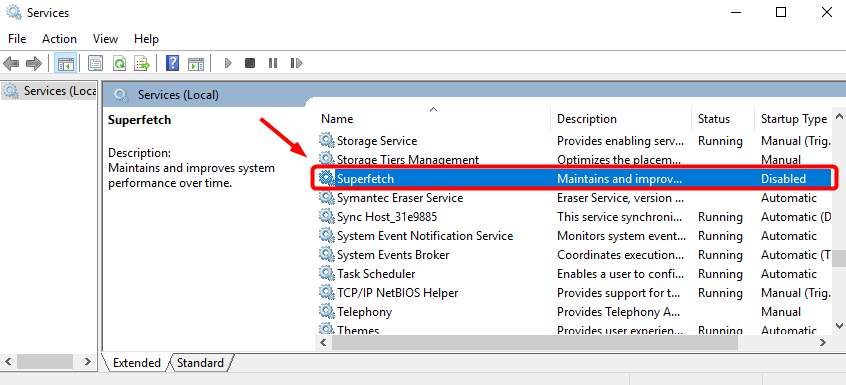Click the Back arrow toolbar icon
This screenshot has height=385, width=846.
click(11, 64)
